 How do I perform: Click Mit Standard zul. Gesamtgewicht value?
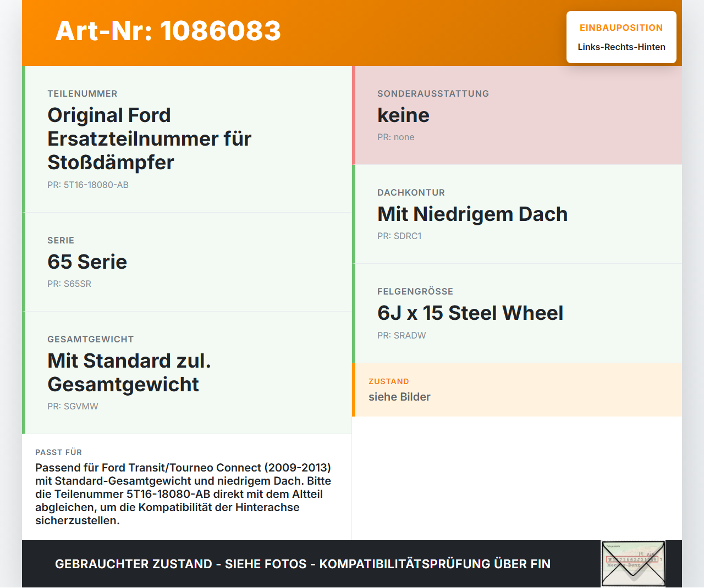129,372
